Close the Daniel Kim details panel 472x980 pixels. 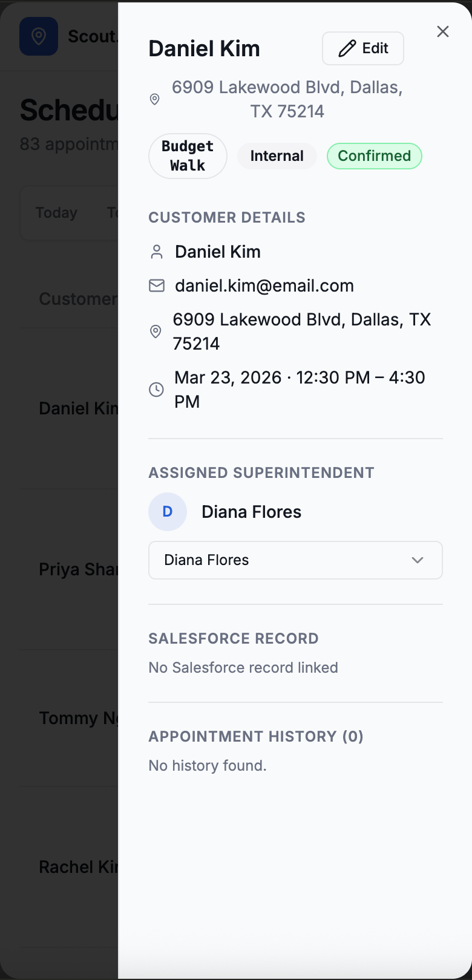(443, 31)
